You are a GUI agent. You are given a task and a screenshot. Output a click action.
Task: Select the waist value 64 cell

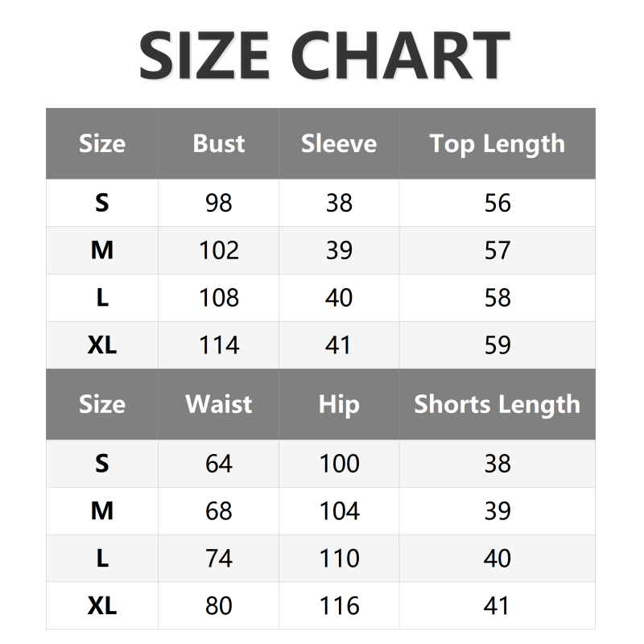pyautogui.click(x=219, y=464)
